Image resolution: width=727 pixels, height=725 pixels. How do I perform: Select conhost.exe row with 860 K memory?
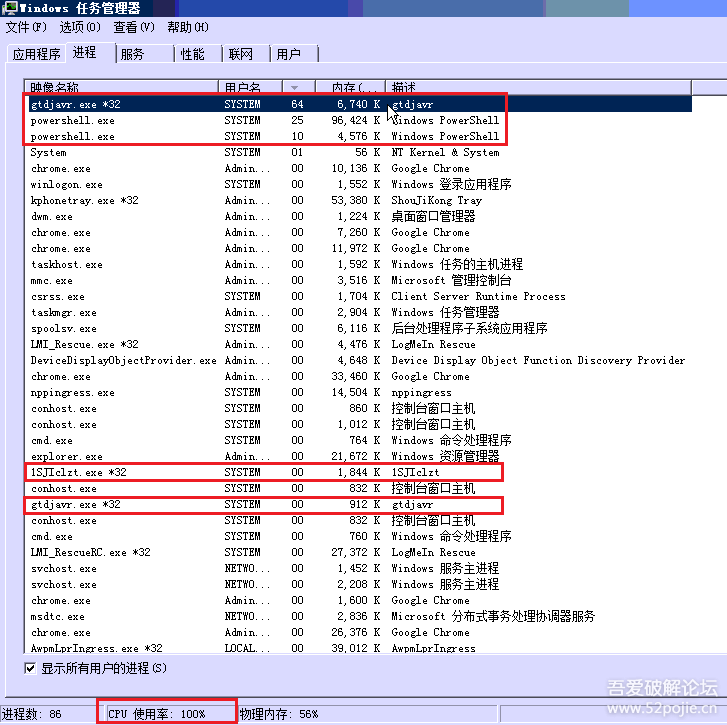[x=358, y=408]
